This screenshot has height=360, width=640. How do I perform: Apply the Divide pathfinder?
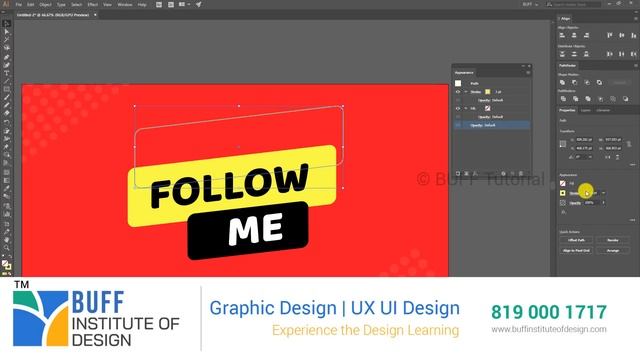[563, 99]
